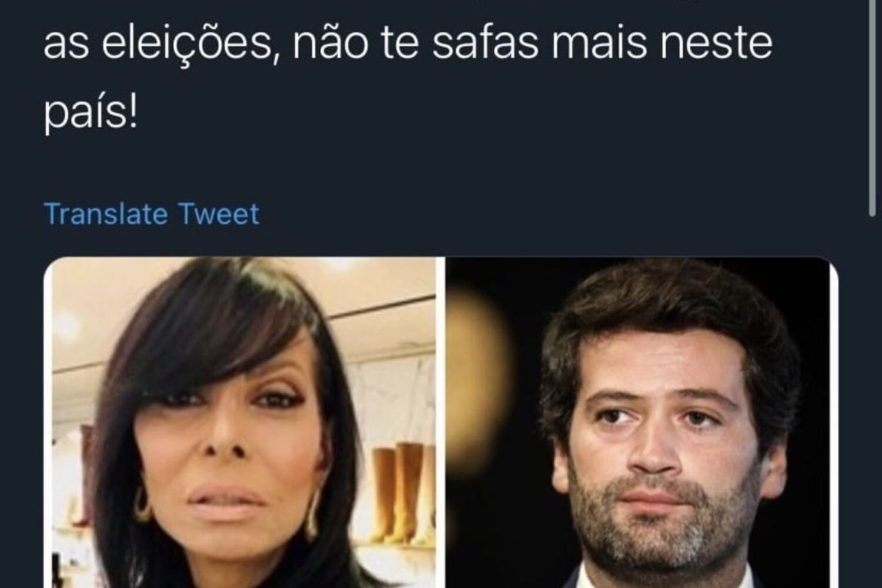
Task: Click the word "país!" in the tweet
Action: click(x=90, y=113)
